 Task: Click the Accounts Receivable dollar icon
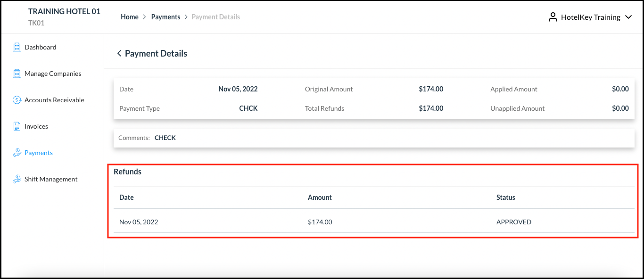click(x=17, y=100)
